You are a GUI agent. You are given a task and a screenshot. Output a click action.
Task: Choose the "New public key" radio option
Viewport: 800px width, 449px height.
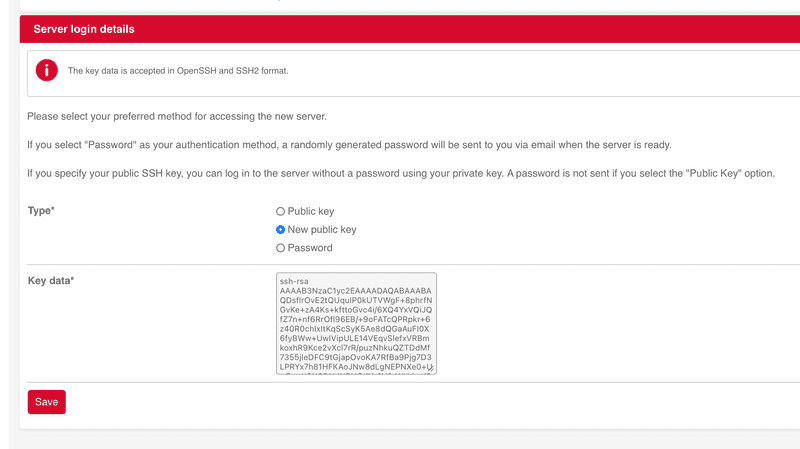[x=281, y=230]
